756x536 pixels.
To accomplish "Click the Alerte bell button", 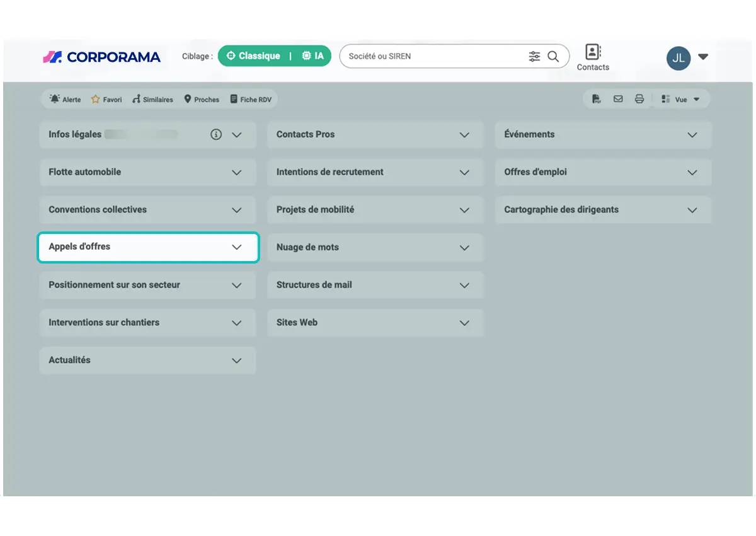I will [66, 99].
